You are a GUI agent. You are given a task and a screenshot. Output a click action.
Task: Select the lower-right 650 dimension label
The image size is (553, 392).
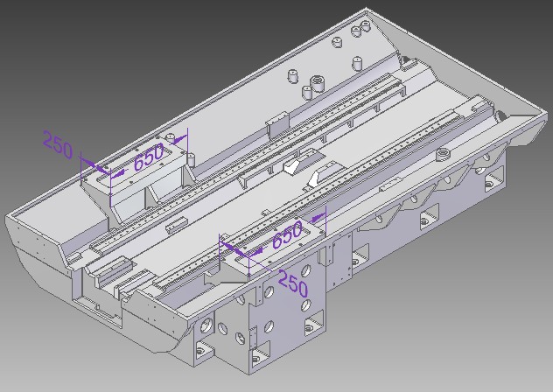click(x=288, y=236)
